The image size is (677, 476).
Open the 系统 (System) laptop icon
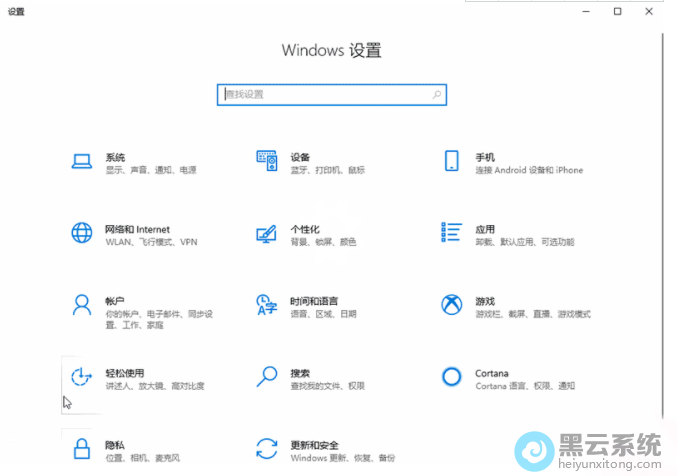coord(81,162)
